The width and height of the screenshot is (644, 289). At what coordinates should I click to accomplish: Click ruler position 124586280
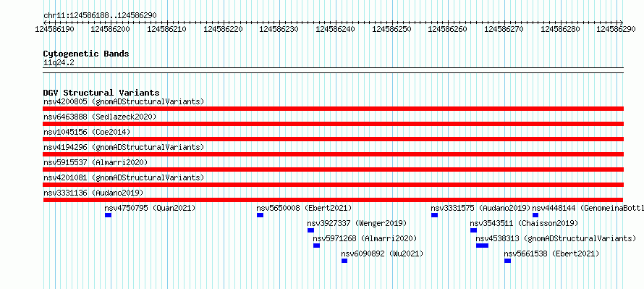click(561, 29)
